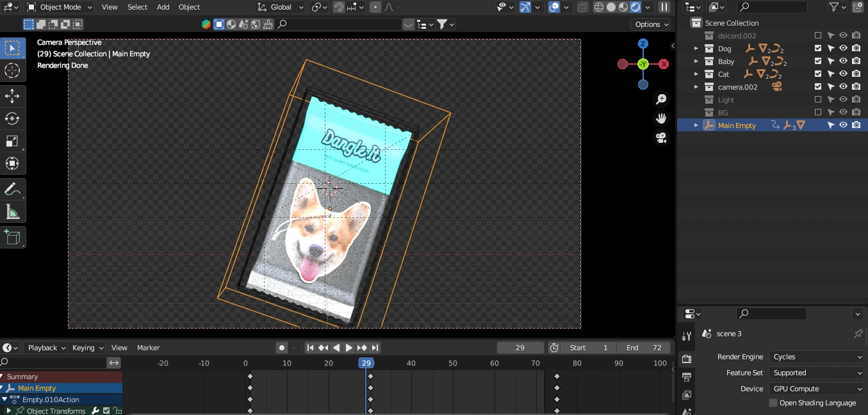Screen dimensions: 868x415
Task: Uncheck the Baby collection checkbox
Action: tap(818, 61)
